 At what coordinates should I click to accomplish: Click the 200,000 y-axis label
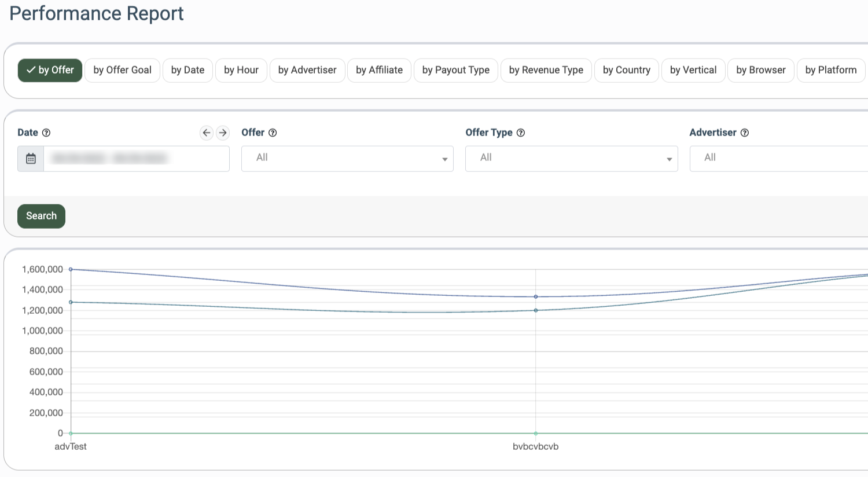(46, 413)
